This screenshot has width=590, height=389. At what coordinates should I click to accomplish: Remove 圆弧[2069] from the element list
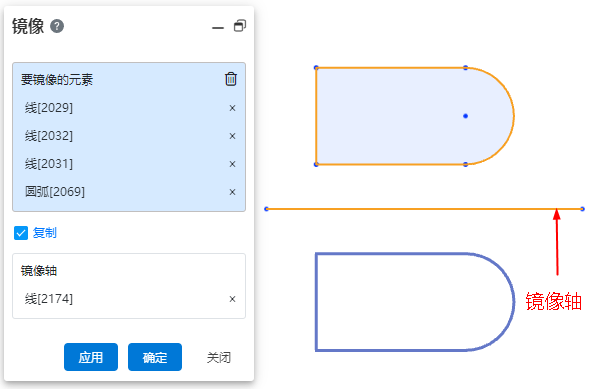tap(232, 192)
